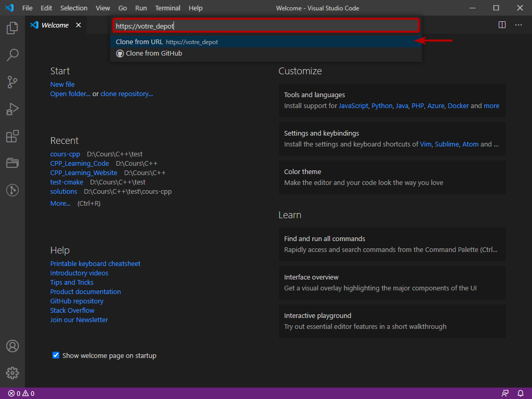Click the More recent items link
Viewport: 532px width, 399px height.
pos(60,204)
